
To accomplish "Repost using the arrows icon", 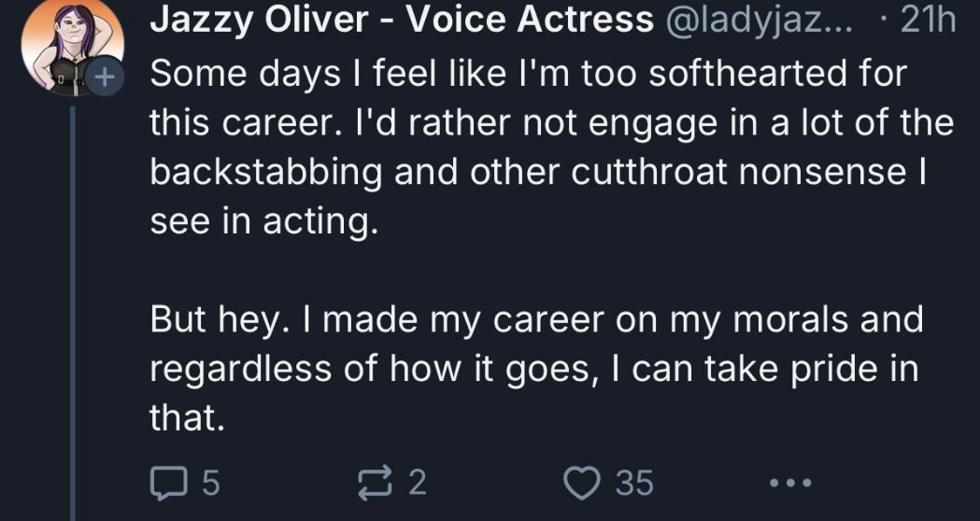I will (375, 484).
